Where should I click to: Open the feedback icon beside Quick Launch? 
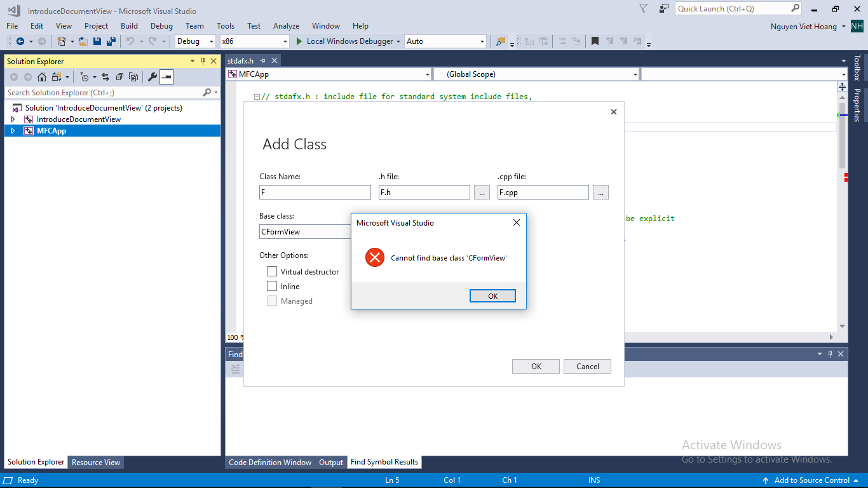pos(664,9)
